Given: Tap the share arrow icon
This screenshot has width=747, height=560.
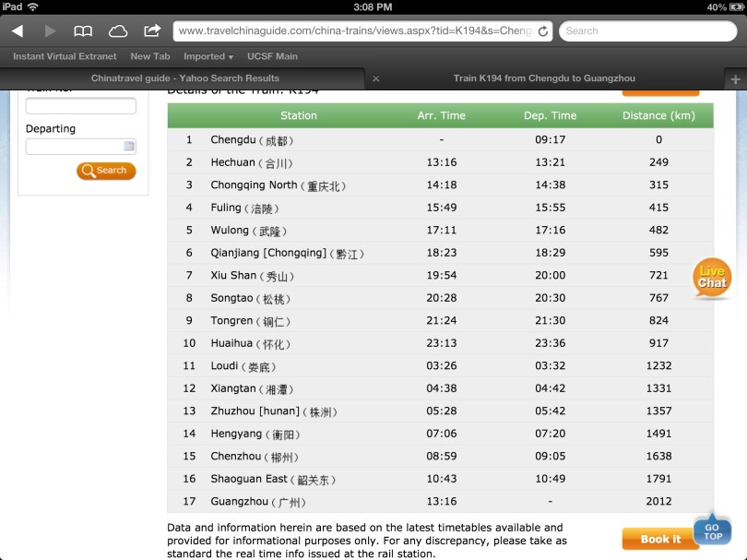Looking at the screenshot, I should coord(152,30).
